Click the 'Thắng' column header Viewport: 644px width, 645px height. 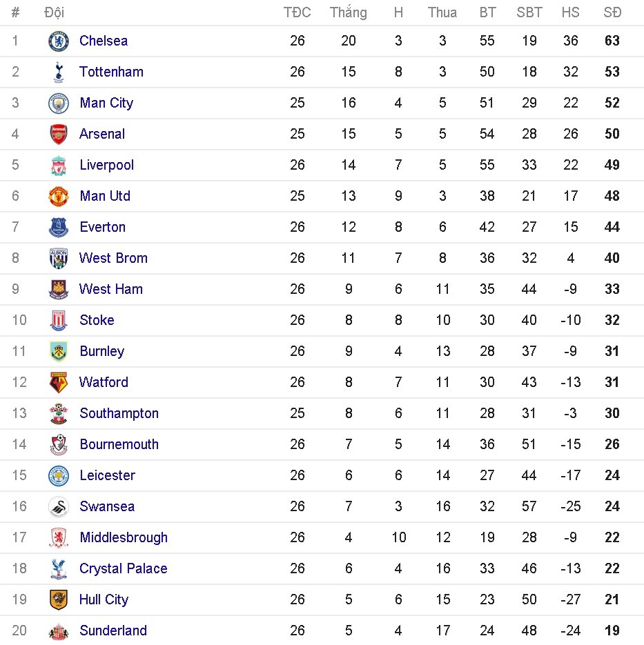(349, 12)
